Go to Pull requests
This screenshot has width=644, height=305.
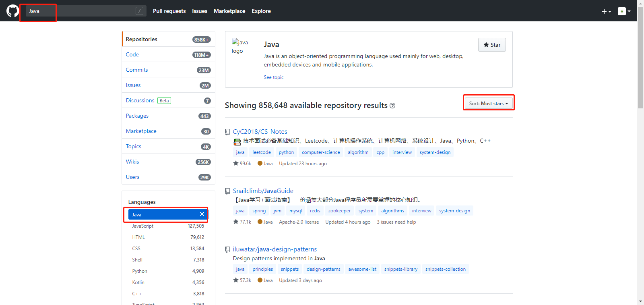169,11
